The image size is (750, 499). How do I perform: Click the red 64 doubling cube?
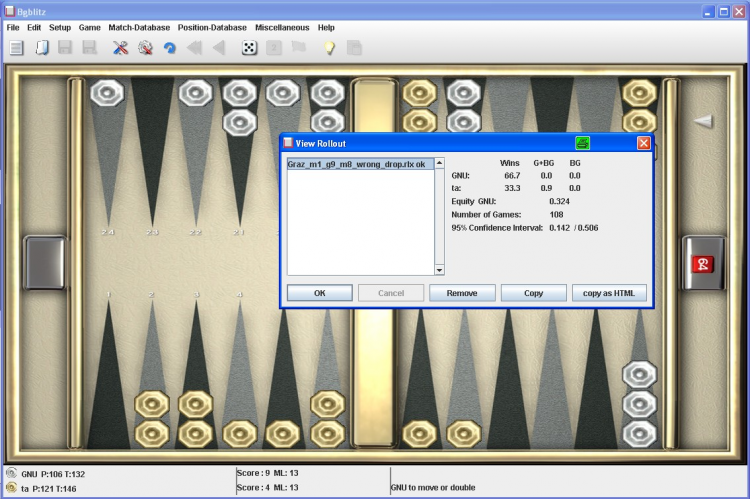pyautogui.click(x=702, y=265)
